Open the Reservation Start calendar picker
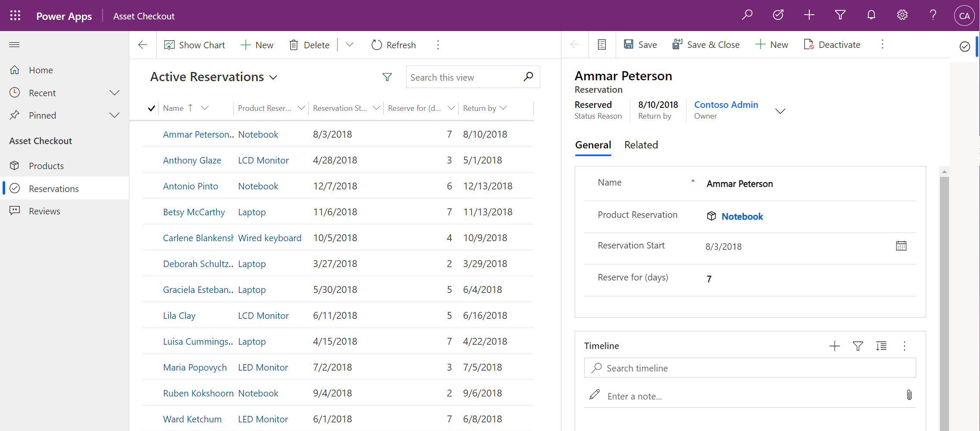This screenshot has height=431, width=980. [902, 245]
